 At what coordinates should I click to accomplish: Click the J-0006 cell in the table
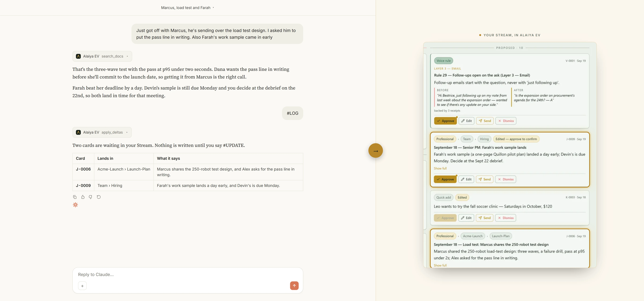pyautogui.click(x=83, y=172)
